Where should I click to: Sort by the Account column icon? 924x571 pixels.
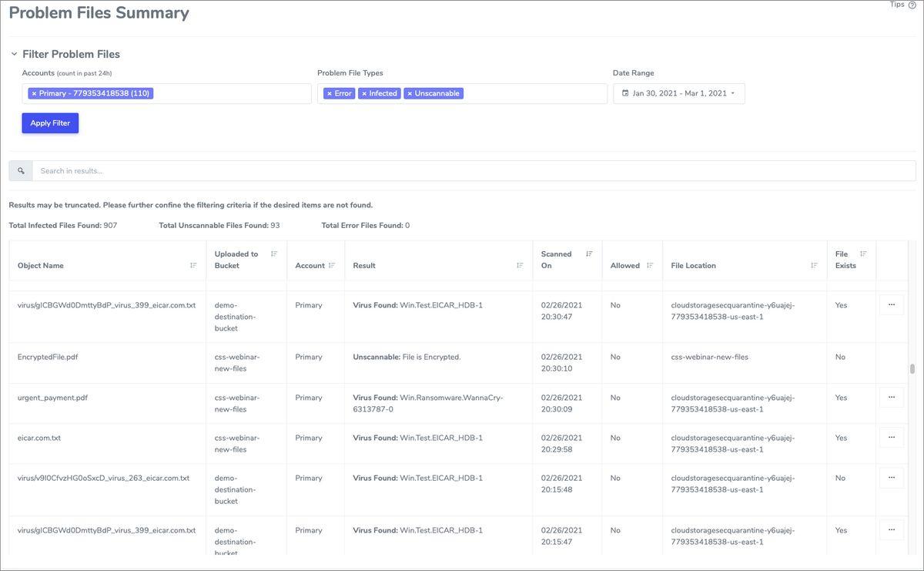332,265
